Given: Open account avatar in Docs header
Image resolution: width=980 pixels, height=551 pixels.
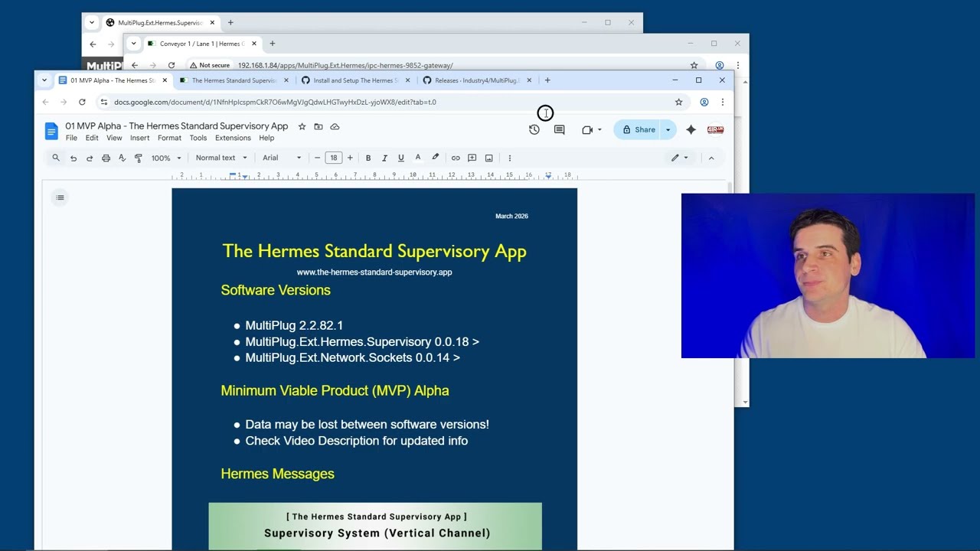Looking at the screenshot, I should pyautogui.click(x=716, y=130).
